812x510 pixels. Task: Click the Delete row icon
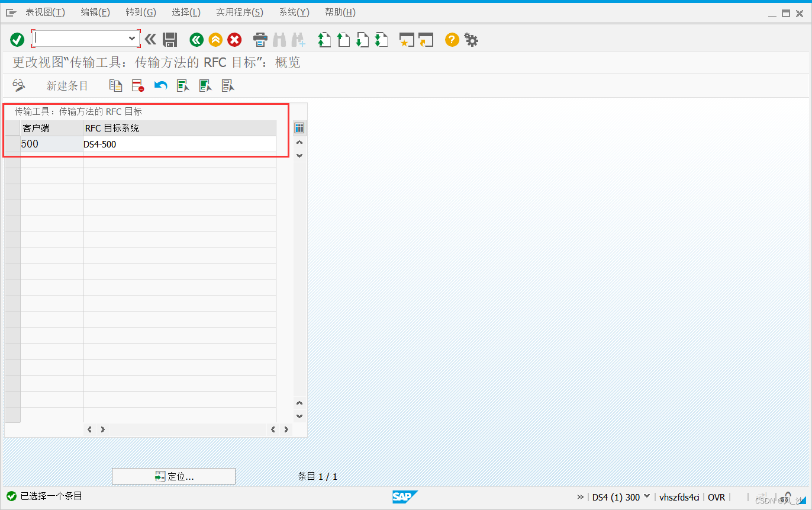[138, 86]
